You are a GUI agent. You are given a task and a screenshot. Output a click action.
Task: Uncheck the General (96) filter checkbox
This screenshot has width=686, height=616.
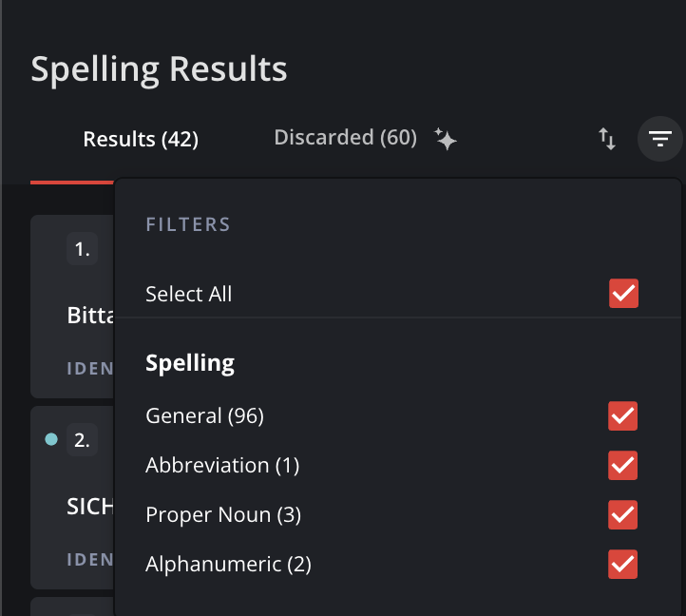pos(623,415)
